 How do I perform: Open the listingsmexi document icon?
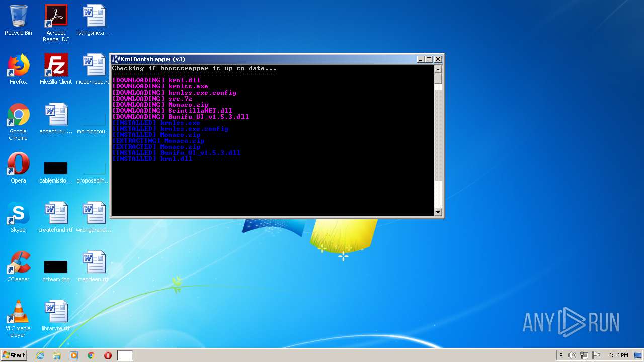(x=93, y=20)
